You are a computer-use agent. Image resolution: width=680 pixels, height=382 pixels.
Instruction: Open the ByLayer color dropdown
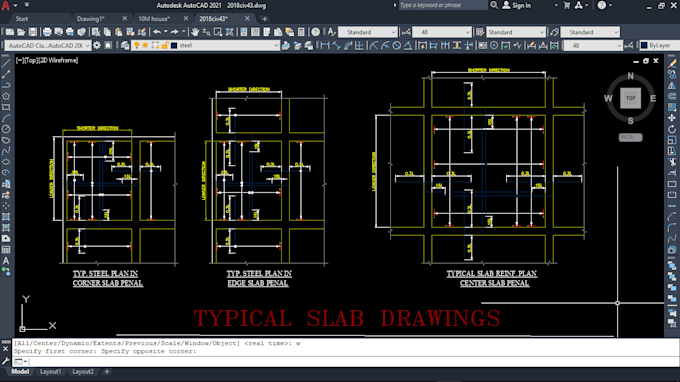(659, 46)
